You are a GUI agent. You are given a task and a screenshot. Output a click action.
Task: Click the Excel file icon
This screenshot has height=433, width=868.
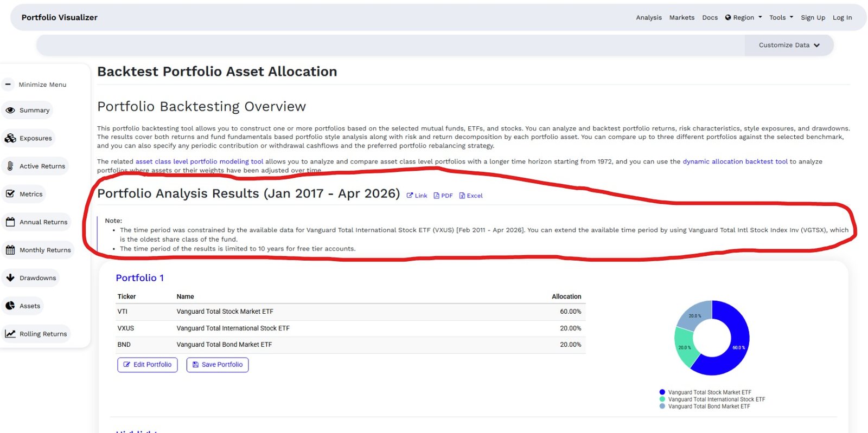click(462, 196)
